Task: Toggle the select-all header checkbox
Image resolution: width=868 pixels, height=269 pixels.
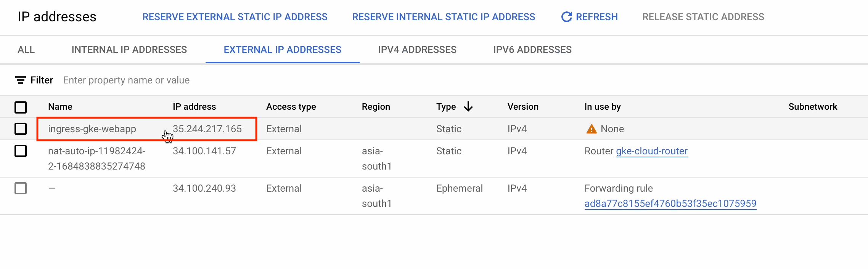Action: pyautogui.click(x=21, y=107)
